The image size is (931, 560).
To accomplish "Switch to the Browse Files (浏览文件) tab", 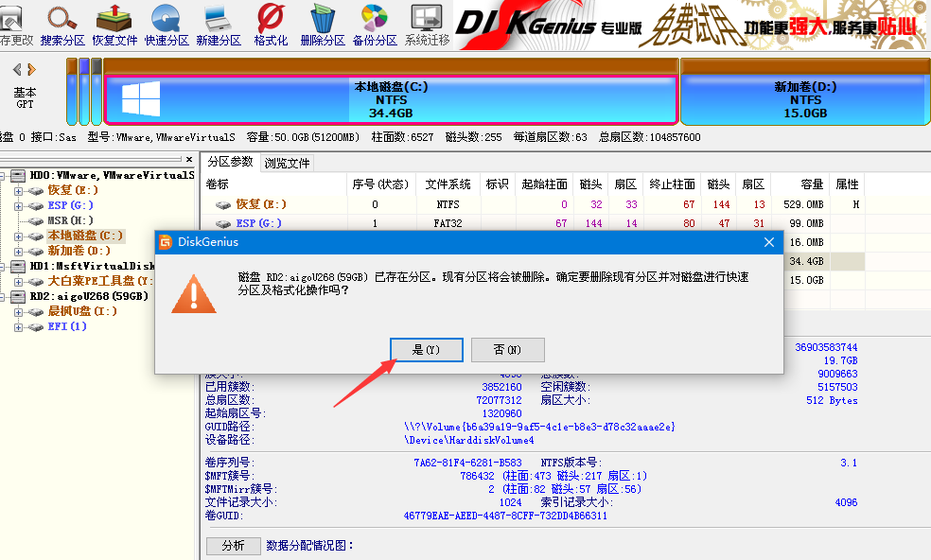I will [287, 163].
